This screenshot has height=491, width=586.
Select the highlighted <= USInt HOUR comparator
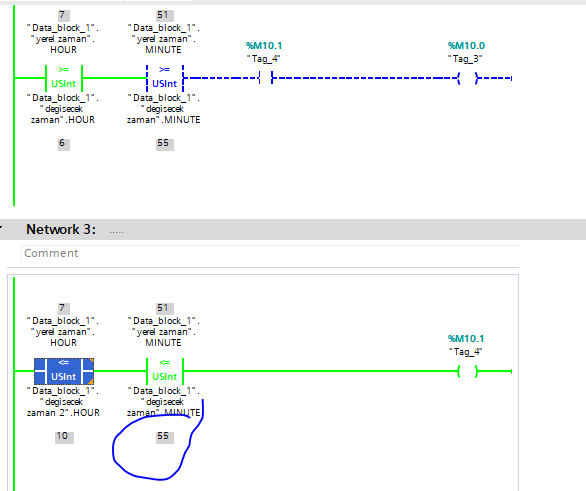64,371
